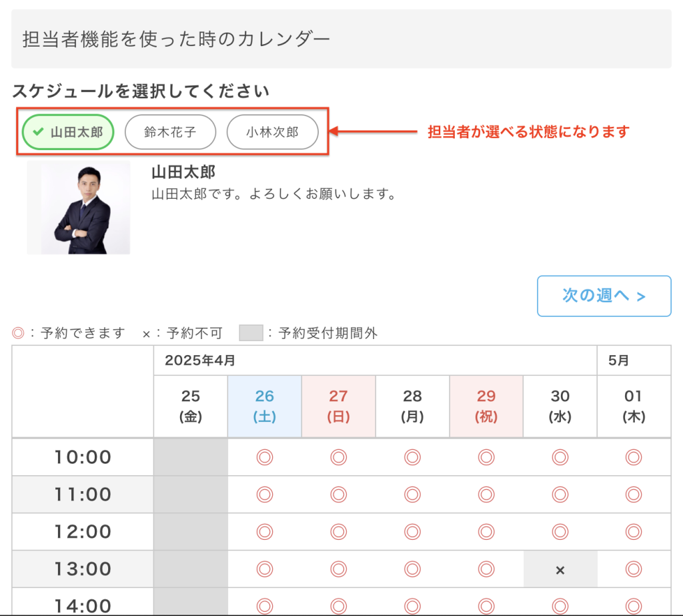Select staff member 山田太郎
Viewport: 683px width, 616px height.
click(68, 131)
